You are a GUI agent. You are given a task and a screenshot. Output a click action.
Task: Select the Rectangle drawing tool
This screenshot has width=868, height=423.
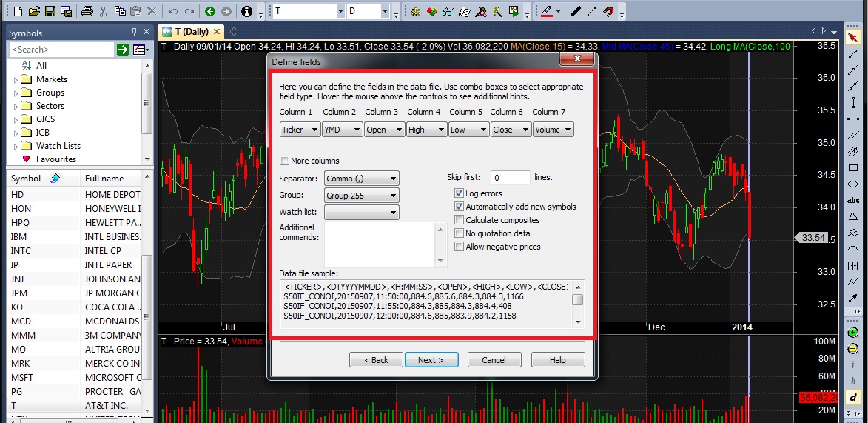(853, 168)
